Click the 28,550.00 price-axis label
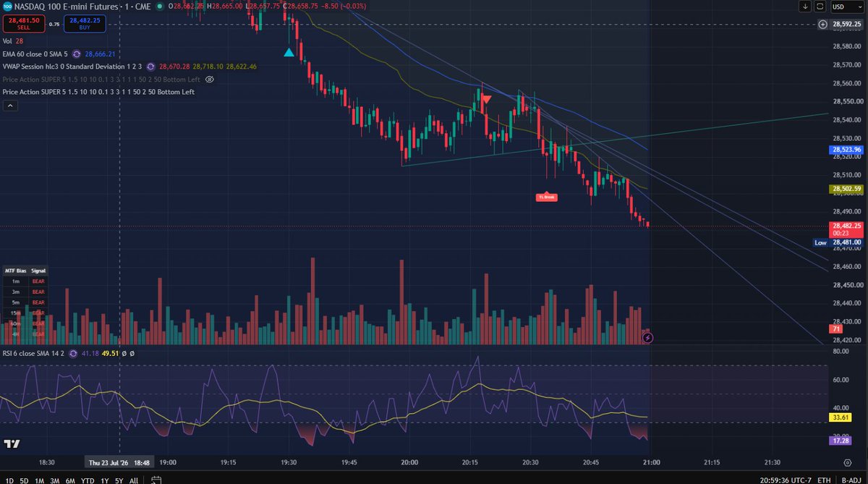 [847, 101]
